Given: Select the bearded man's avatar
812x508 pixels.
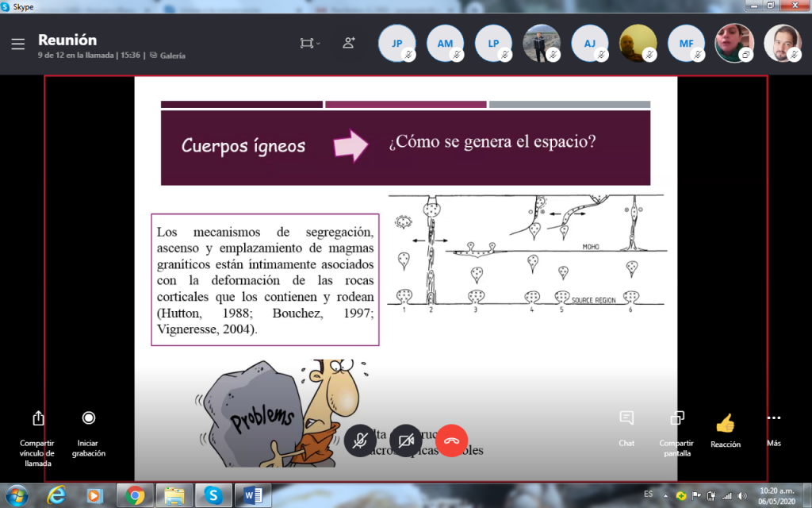Looking at the screenshot, I should (783, 44).
